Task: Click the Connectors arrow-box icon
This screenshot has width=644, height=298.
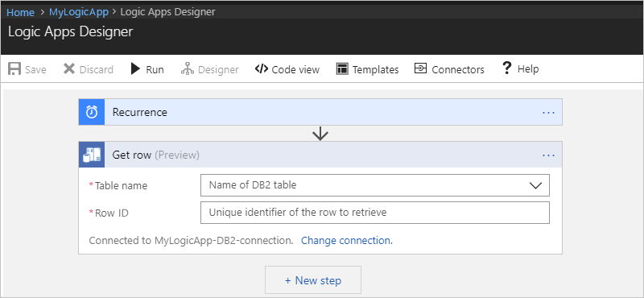Action: tap(420, 68)
